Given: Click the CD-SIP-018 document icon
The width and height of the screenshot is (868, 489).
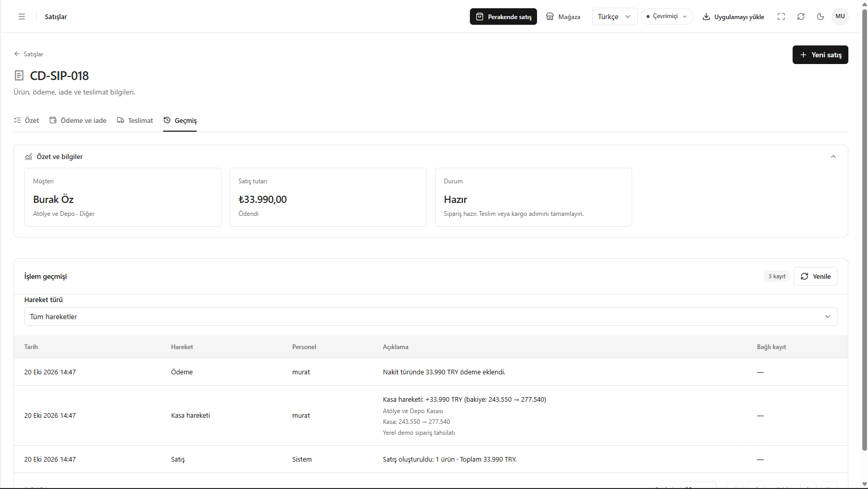Looking at the screenshot, I should click(x=19, y=75).
